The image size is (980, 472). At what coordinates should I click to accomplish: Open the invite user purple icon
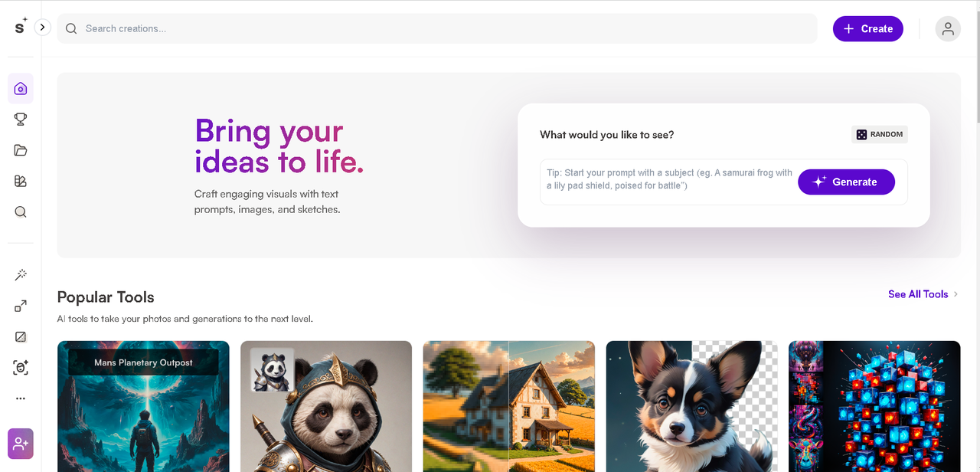point(21,444)
